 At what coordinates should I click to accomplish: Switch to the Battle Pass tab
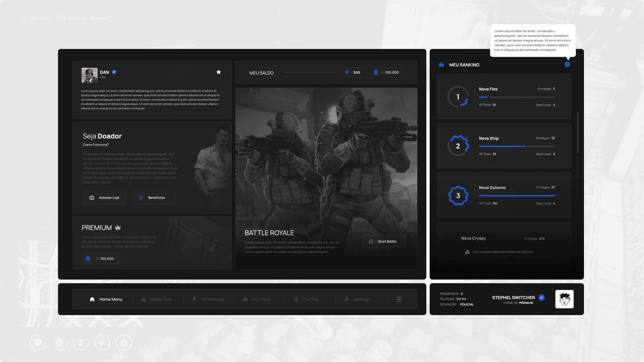[x=156, y=299]
